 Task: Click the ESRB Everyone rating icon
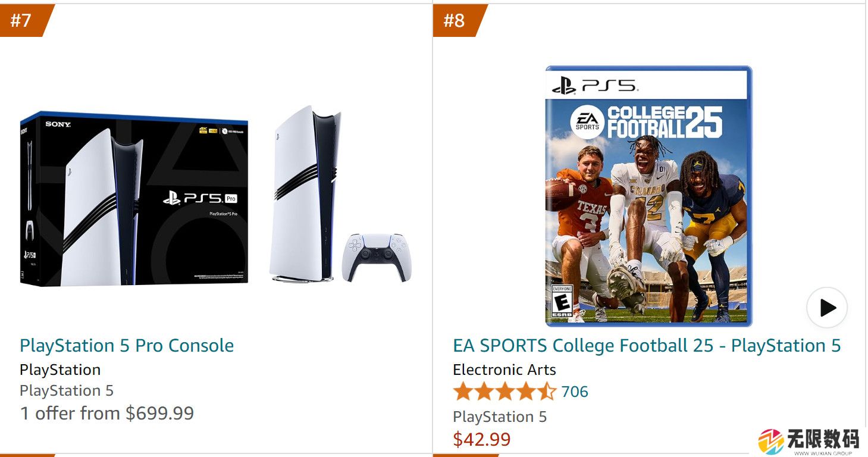click(x=562, y=301)
